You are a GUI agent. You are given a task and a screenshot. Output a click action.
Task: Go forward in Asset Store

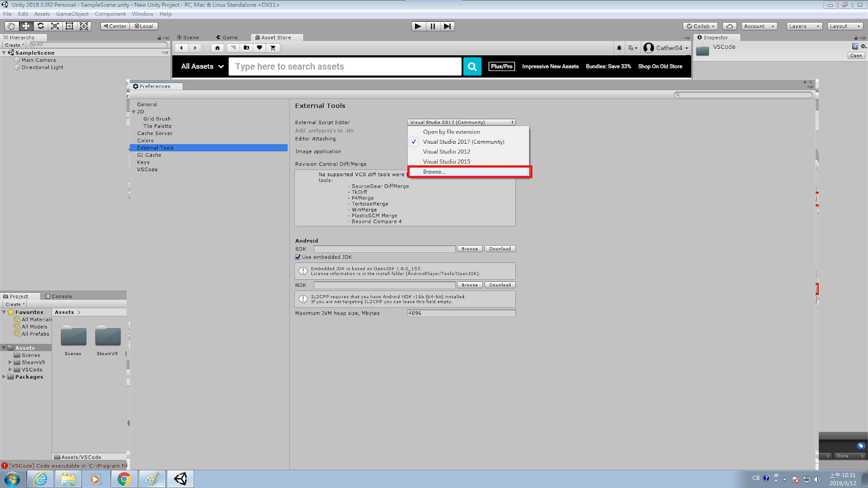pos(195,48)
